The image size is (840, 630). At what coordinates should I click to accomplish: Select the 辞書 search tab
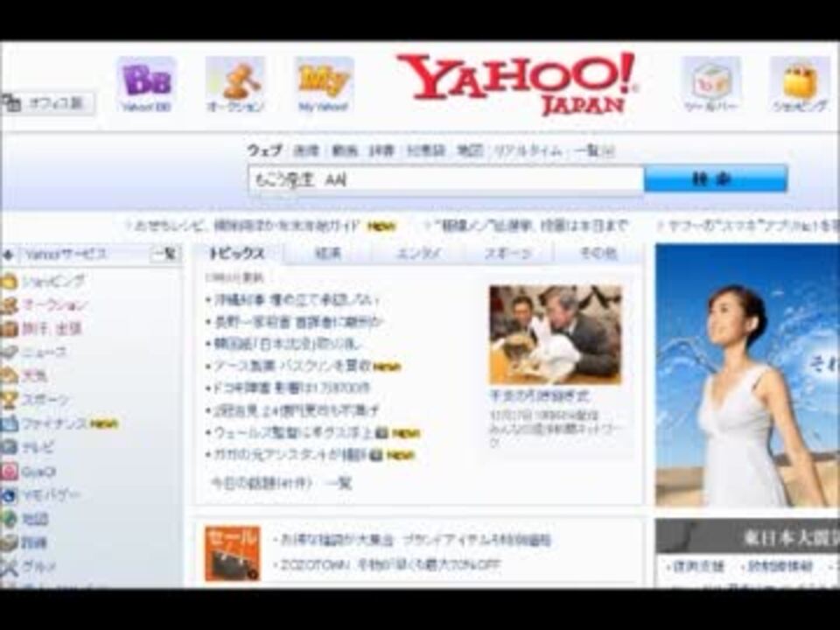381,151
